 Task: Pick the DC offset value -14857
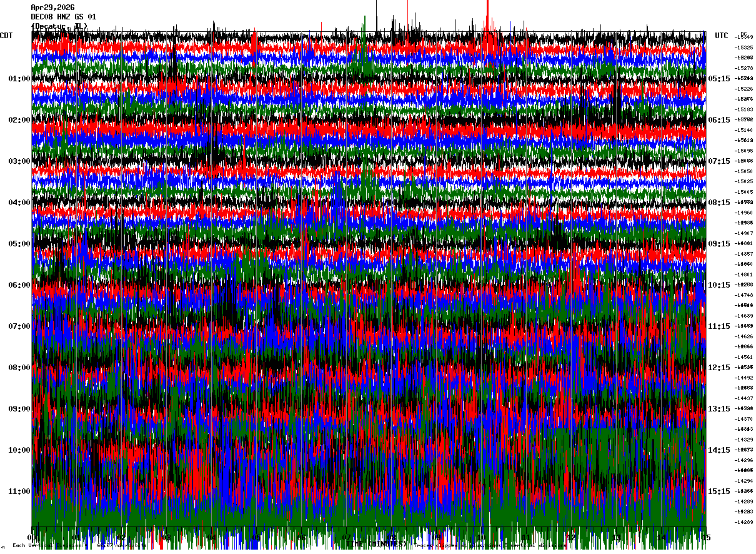pos(744,254)
